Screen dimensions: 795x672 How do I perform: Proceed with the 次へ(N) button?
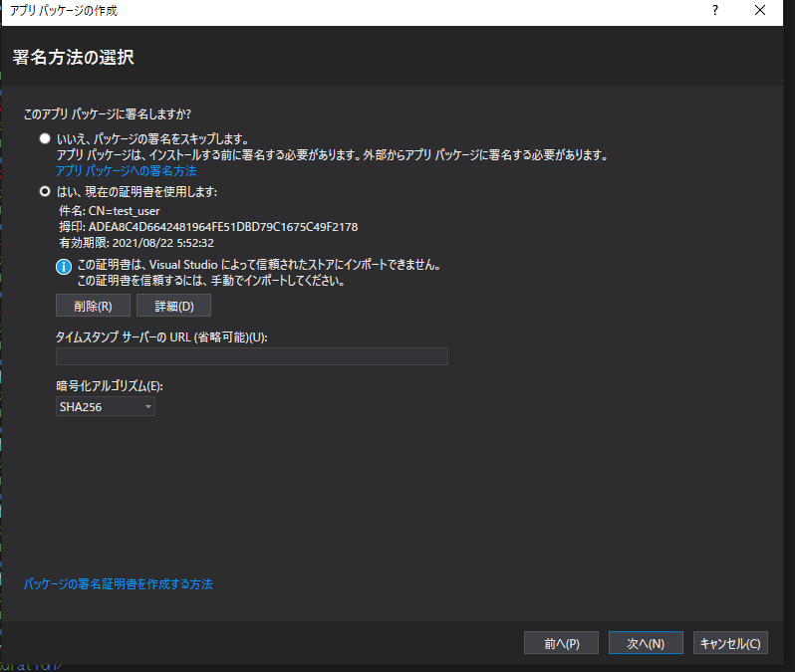[646, 643]
